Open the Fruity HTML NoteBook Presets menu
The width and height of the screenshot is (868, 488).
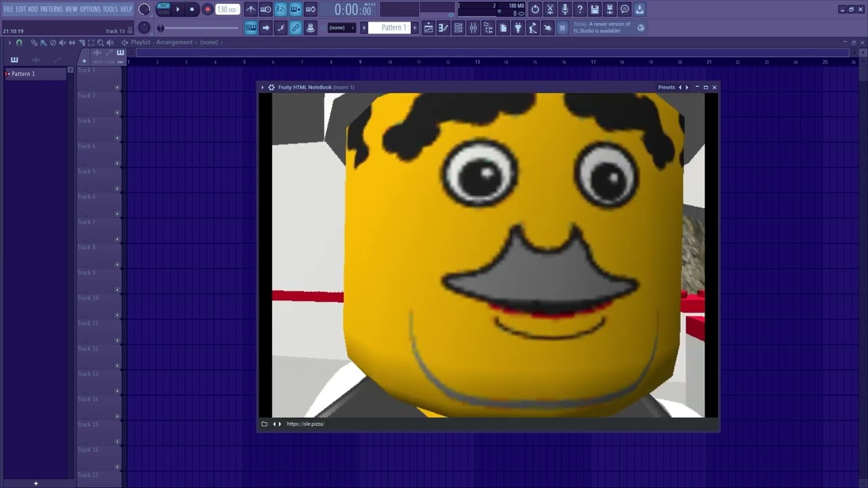click(667, 87)
